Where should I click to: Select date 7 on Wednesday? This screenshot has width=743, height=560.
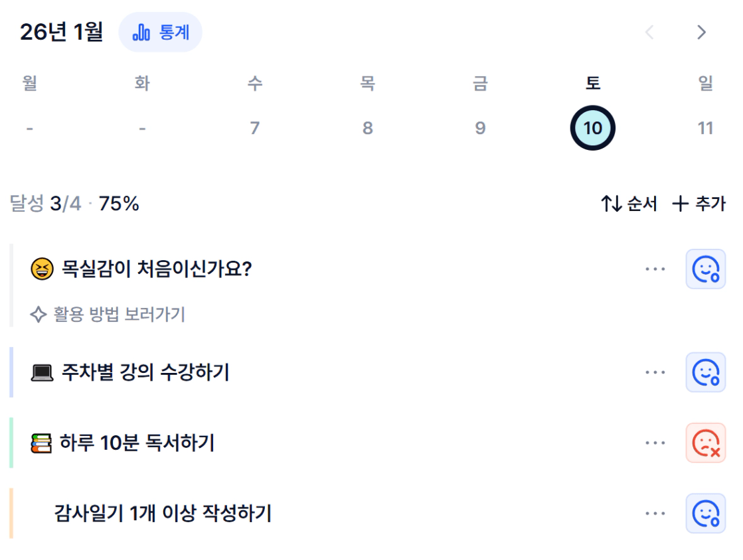coord(254,128)
